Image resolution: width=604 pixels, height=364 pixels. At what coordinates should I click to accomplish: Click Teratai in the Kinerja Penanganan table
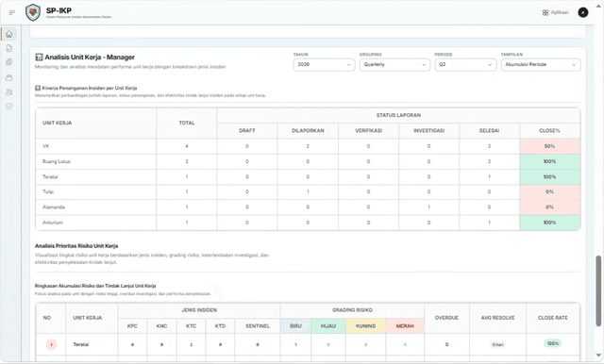coord(50,177)
